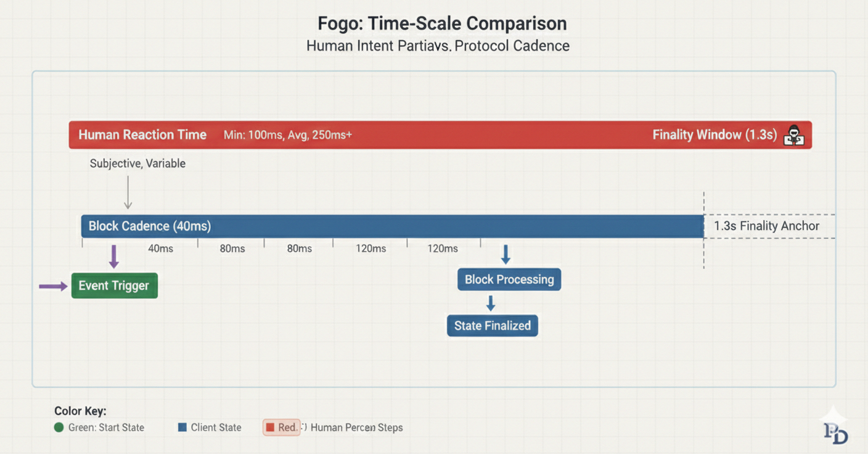868x454 pixels.
Task: Select the Block Processing box
Action: point(509,279)
